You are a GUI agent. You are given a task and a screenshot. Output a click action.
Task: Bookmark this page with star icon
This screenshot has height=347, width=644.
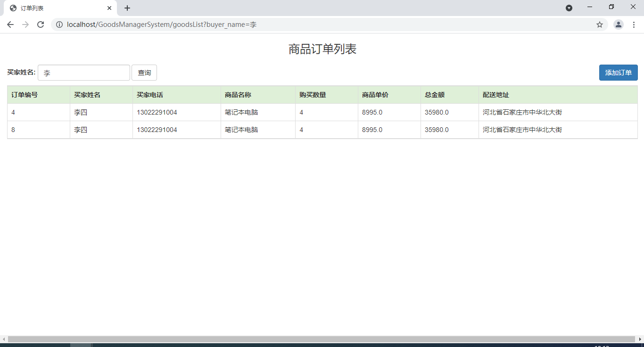click(x=600, y=25)
